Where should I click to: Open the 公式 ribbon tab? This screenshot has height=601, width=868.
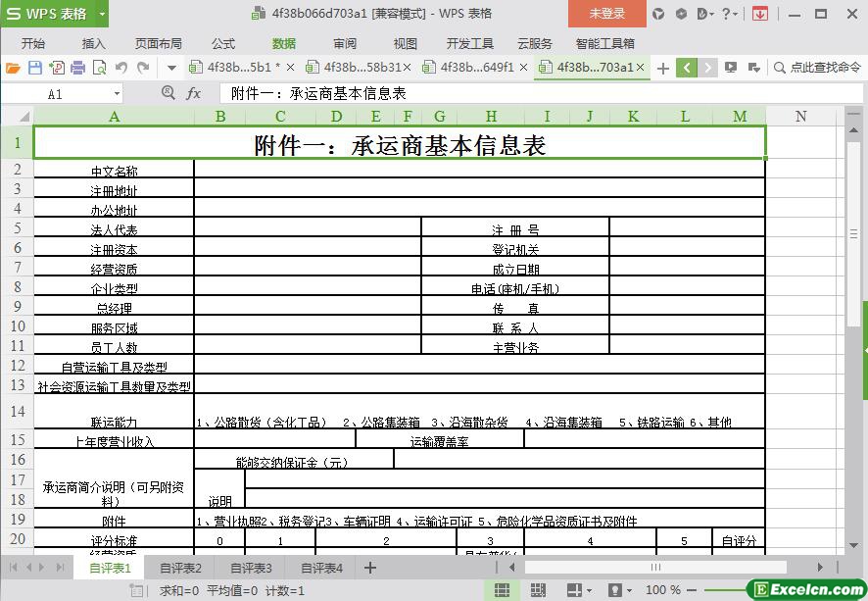pyautogui.click(x=223, y=43)
